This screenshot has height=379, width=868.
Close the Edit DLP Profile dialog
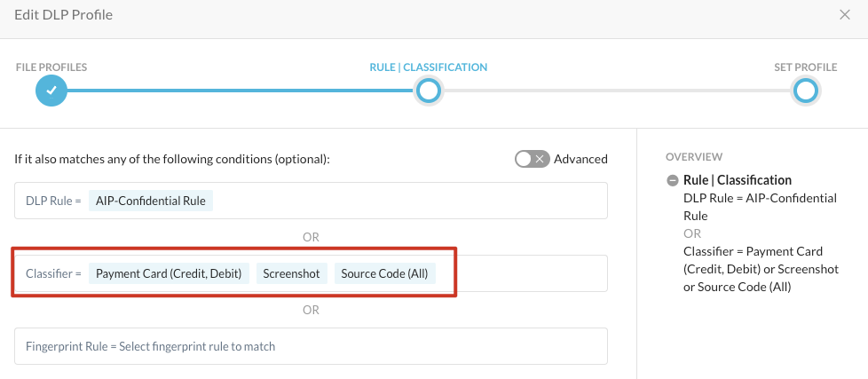coord(845,14)
